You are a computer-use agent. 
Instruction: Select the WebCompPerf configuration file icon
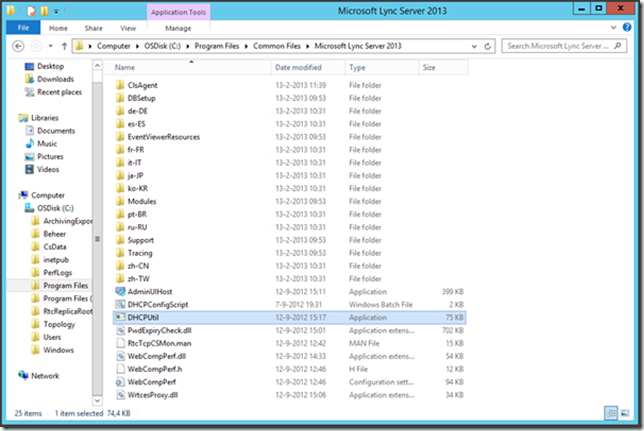pos(120,382)
